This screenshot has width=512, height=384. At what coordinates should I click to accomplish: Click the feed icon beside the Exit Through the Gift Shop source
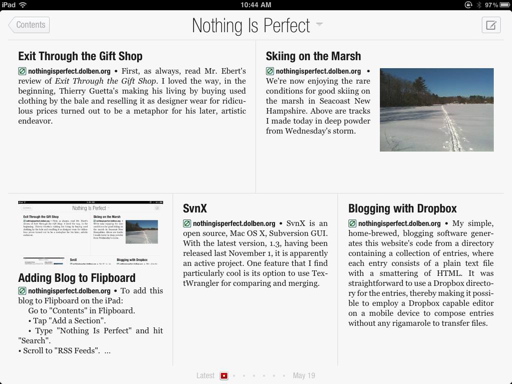tap(22, 71)
